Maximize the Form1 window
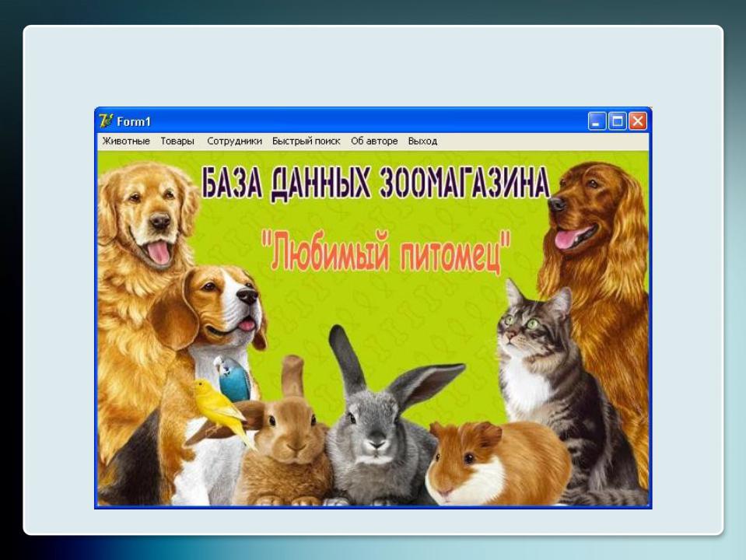The image size is (746, 560). click(x=618, y=121)
